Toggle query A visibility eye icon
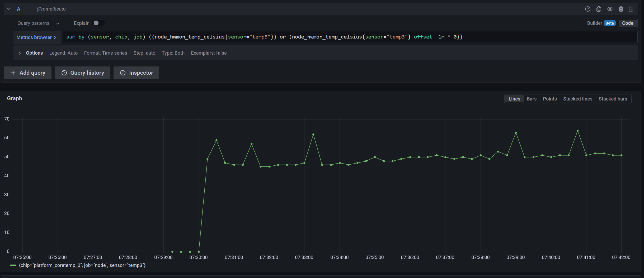The image size is (644, 278). (x=610, y=9)
